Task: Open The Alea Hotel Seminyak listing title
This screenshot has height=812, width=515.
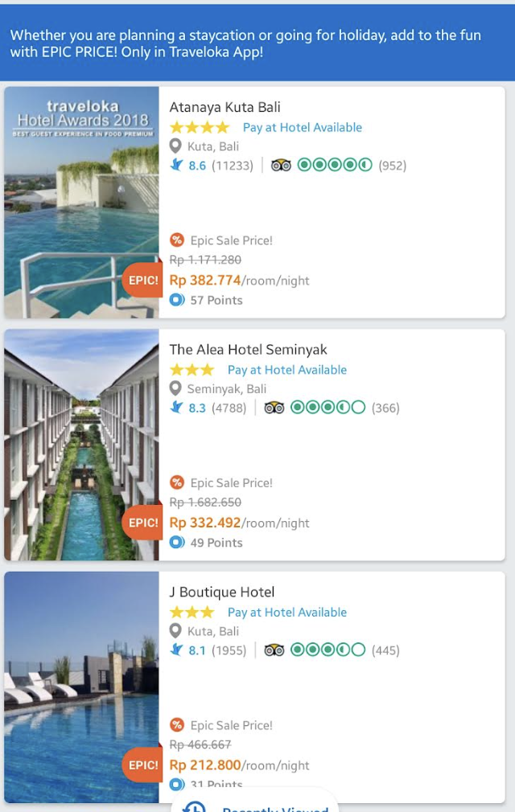Action: tap(248, 350)
